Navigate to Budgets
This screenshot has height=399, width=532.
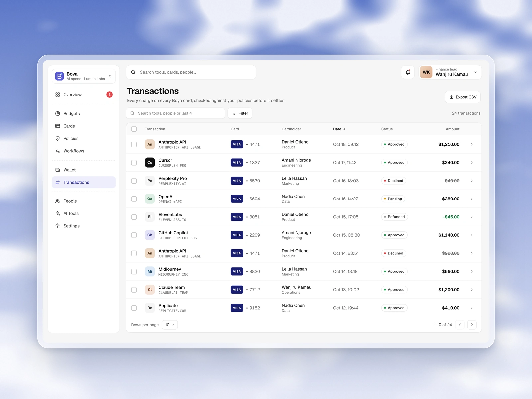[x=84, y=114]
